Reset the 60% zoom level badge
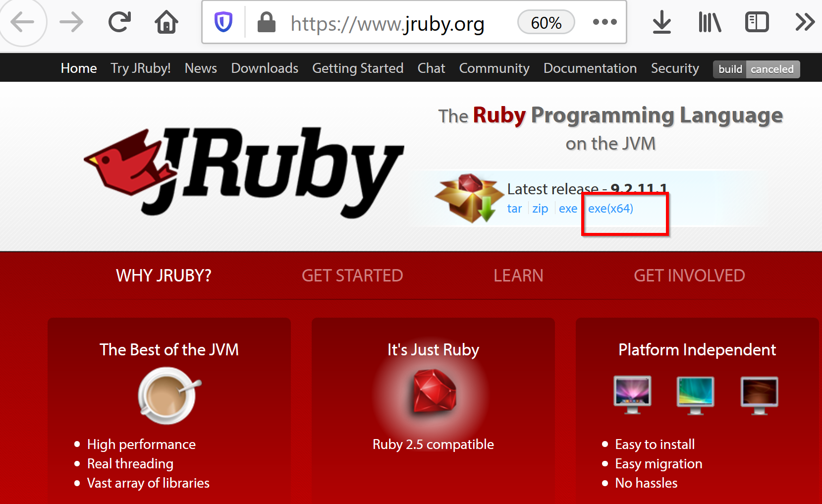822x504 pixels. [546, 23]
